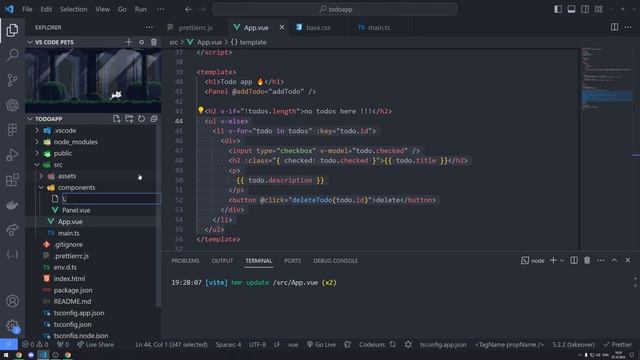
Task: Create a new folder in TODOAPP
Action: coord(129,119)
